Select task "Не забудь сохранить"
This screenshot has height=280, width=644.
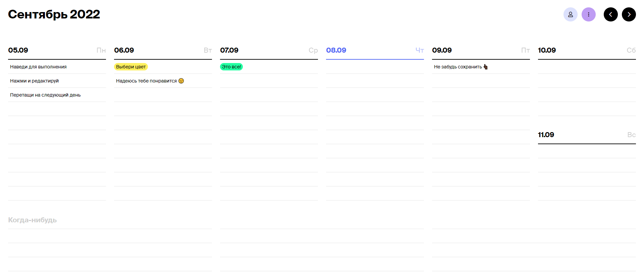pos(458,67)
